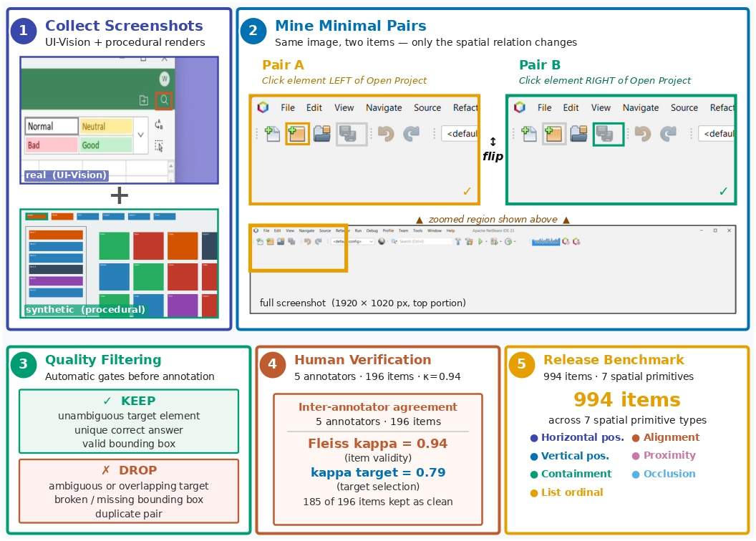Viewport: 756px width, 541px height.
Task: Click Open Project folder icon in Pair A
Action: (322, 133)
